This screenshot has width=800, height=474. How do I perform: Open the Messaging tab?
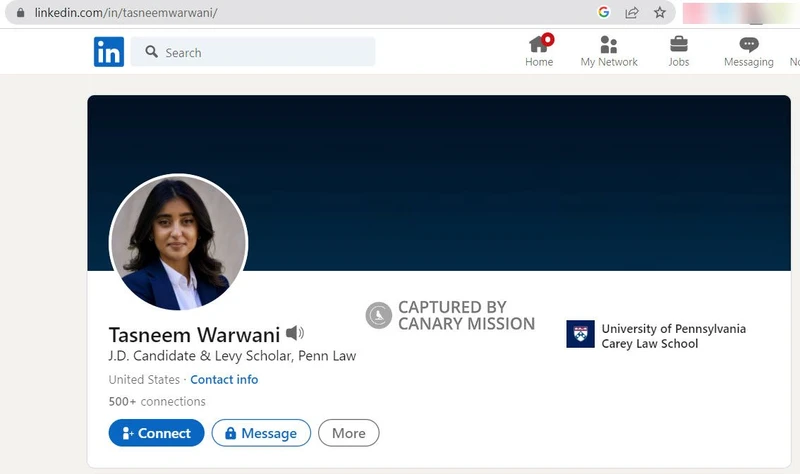[748, 52]
